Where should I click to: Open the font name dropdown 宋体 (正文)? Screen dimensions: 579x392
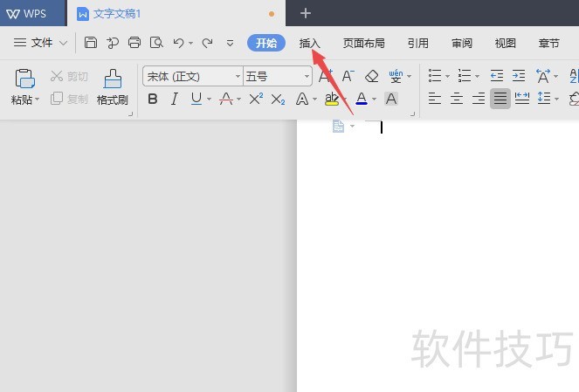coord(193,77)
